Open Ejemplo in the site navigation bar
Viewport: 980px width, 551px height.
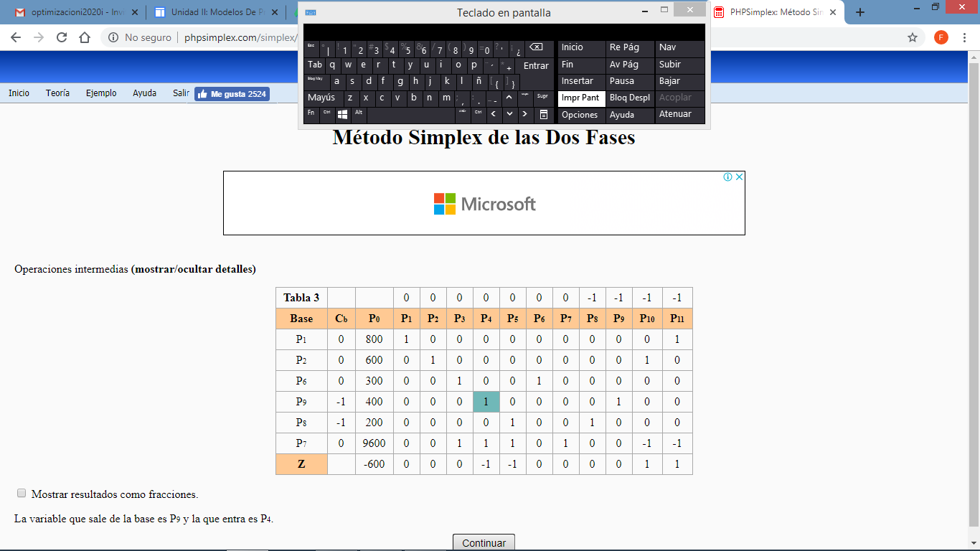tap(101, 93)
